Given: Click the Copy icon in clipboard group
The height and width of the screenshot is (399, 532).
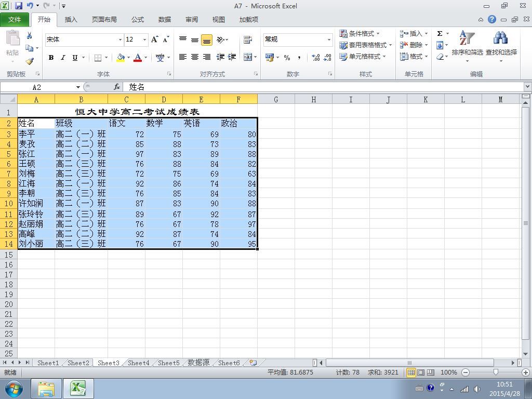Looking at the screenshot, I should click(x=29, y=48).
